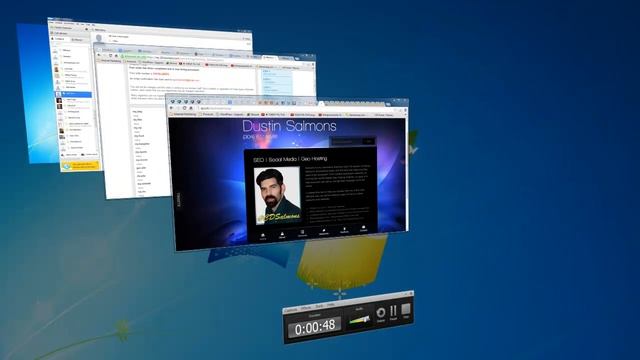Viewport: 640px width, 360px height.
Task: Go back in the middle browser window
Action: (x=99, y=54)
